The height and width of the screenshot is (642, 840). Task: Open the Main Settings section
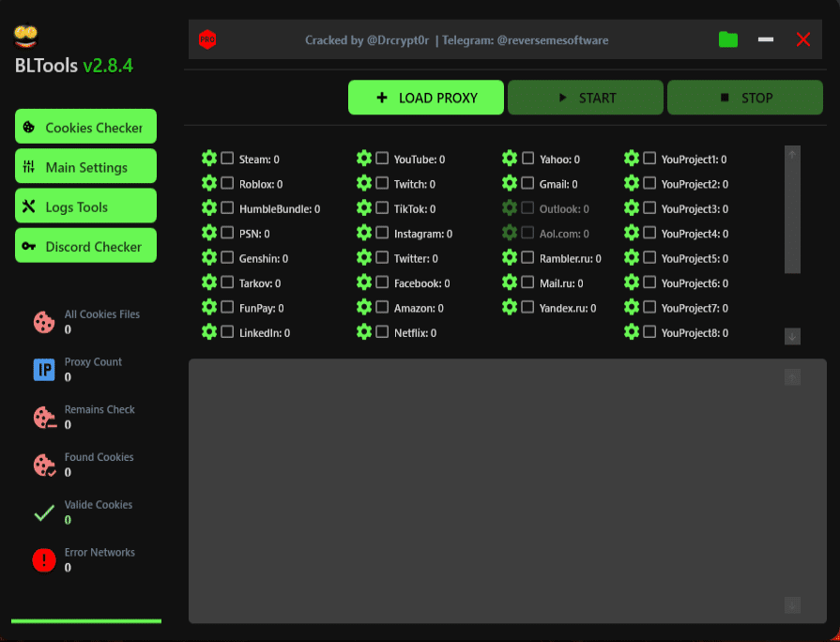pos(85,167)
